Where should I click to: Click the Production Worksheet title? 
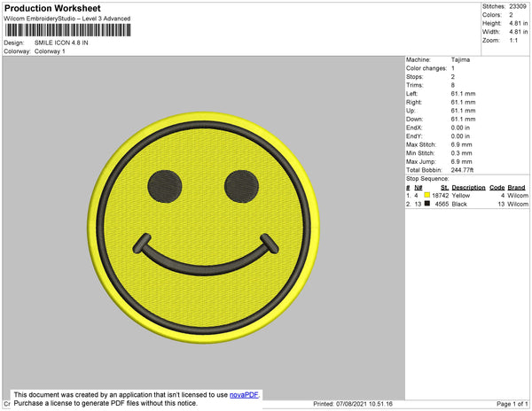pos(52,9)
